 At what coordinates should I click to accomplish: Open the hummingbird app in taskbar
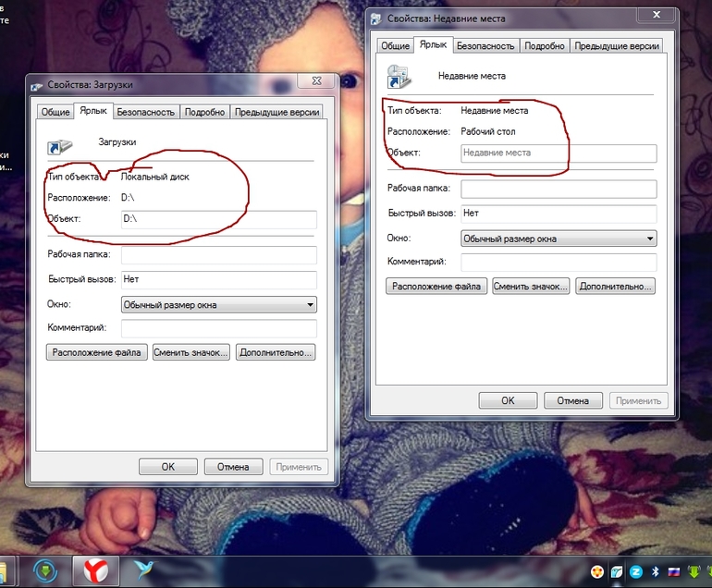click(x=144, y=570)
